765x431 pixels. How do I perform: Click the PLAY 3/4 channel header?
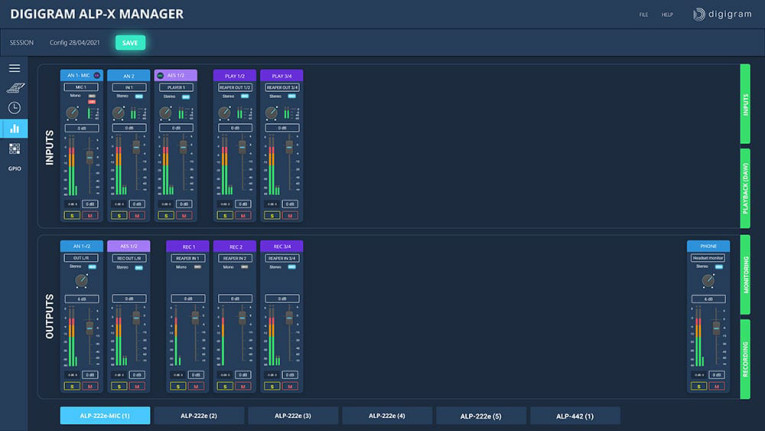pos(282,76)
